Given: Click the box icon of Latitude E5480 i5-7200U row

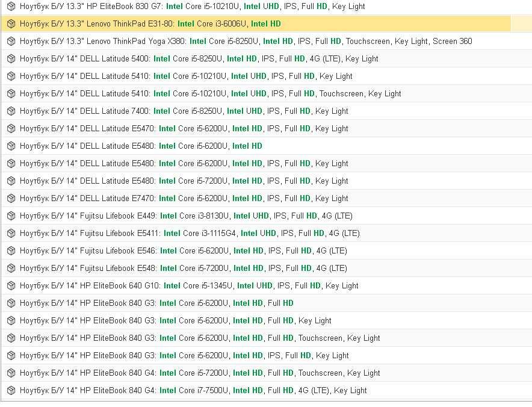Looking at the screenshot, I should coord(11,181).
